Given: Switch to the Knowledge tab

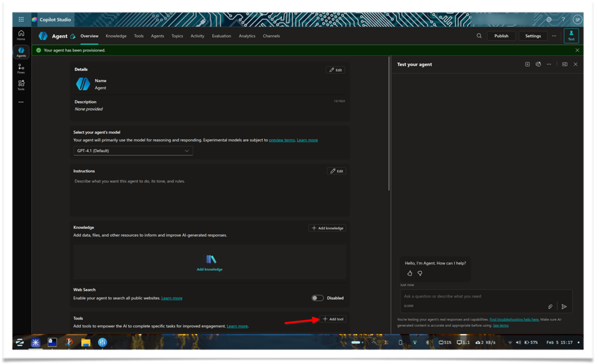Looking at the screenshot, I should point(116,36).
